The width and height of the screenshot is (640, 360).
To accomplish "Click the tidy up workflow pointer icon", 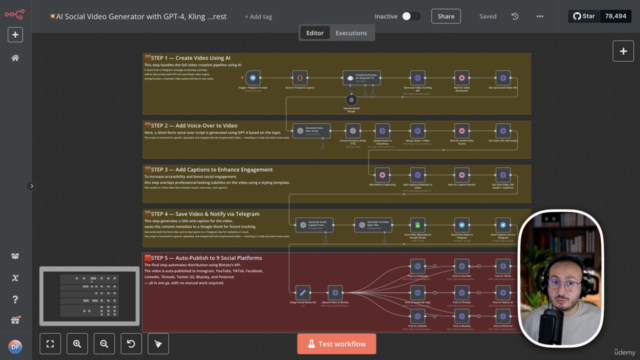I will [158, 344].
